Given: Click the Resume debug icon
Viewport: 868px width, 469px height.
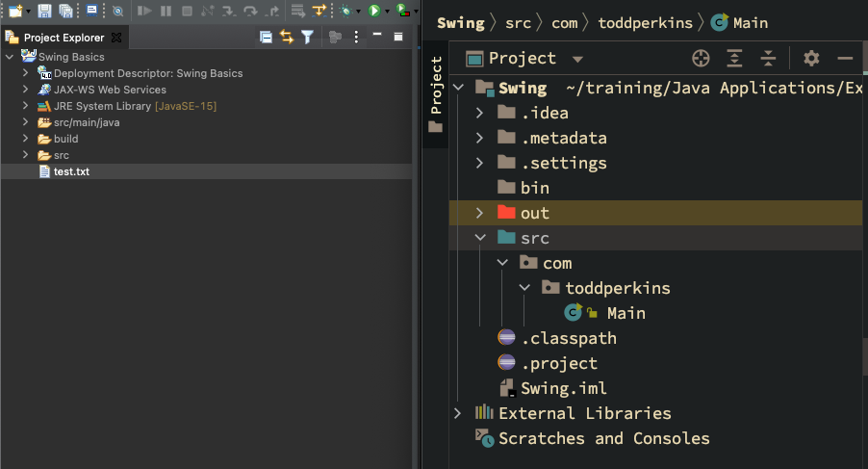Looking at the screenshot, I should click(x=144, y=11).
